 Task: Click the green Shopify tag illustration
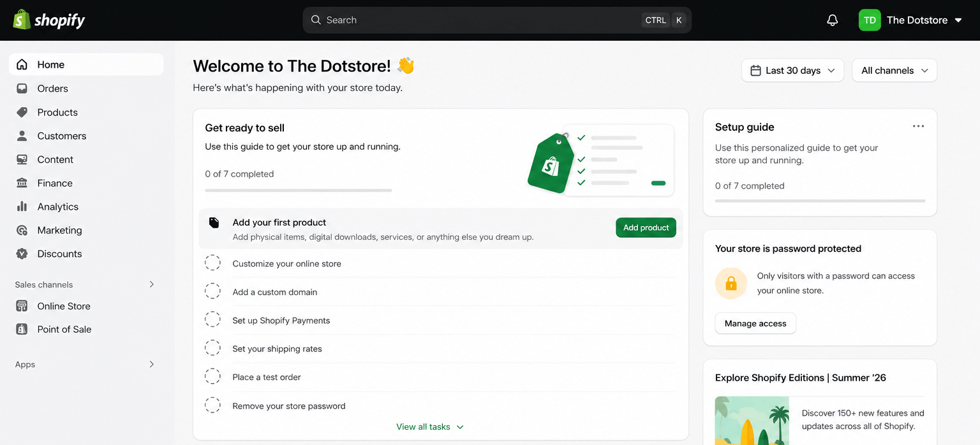[550, 163]
